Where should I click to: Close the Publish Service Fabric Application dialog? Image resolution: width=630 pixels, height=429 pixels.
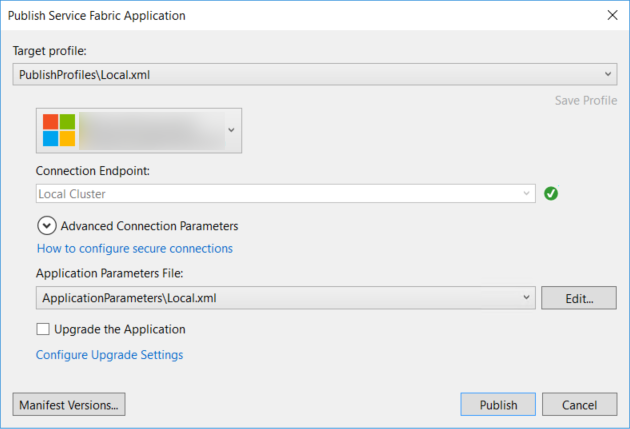pyautogui.click(x=611, y=16)
